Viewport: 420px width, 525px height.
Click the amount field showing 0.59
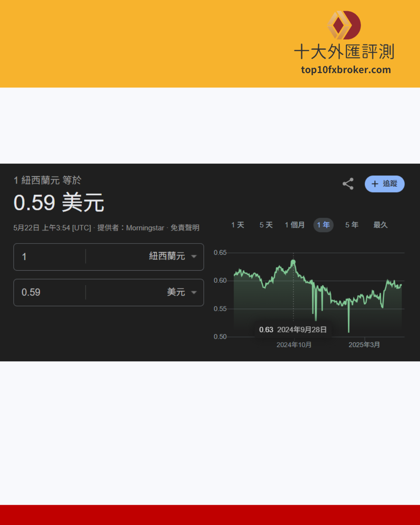click(50, 292)
